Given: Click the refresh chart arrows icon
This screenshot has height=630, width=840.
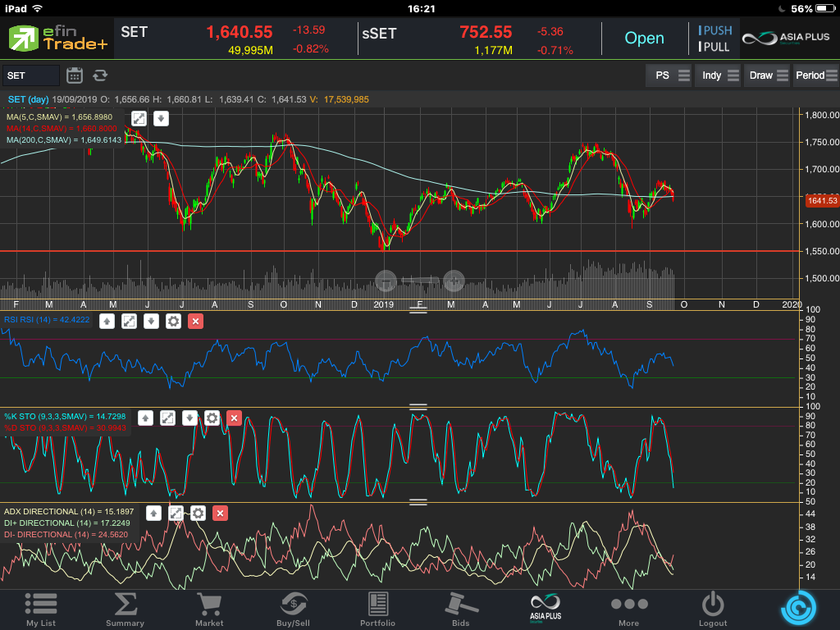Looking at the screenshot, I should click(x=100, y=75).
